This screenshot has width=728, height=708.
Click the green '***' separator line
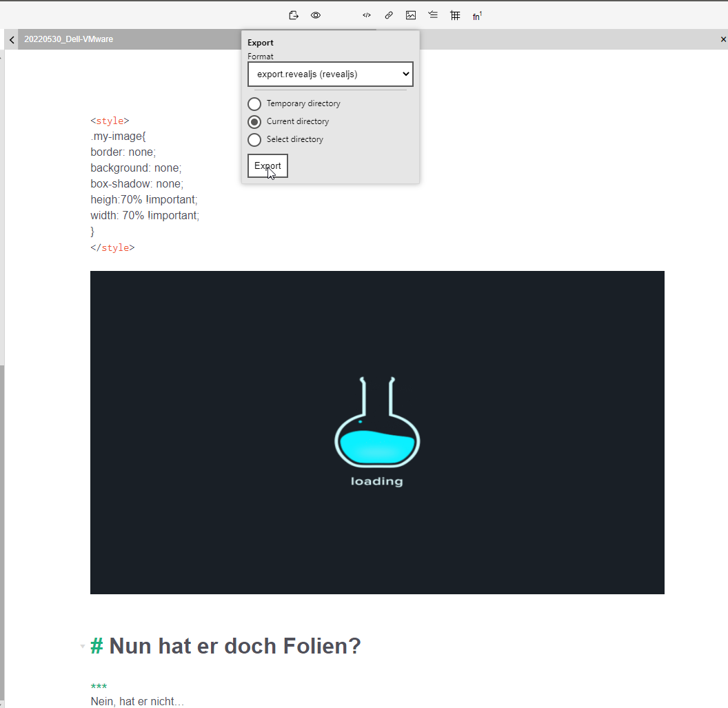point(99,686)
